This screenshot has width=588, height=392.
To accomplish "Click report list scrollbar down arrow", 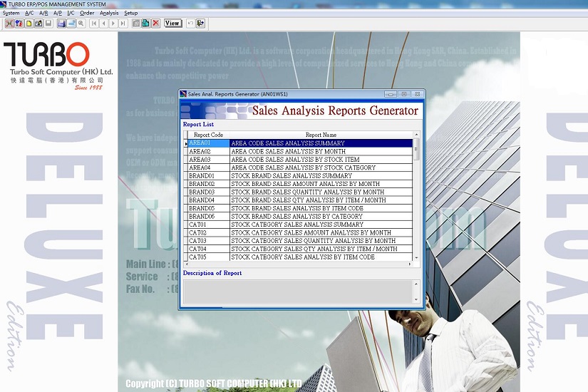I will [x=416, y=258].
